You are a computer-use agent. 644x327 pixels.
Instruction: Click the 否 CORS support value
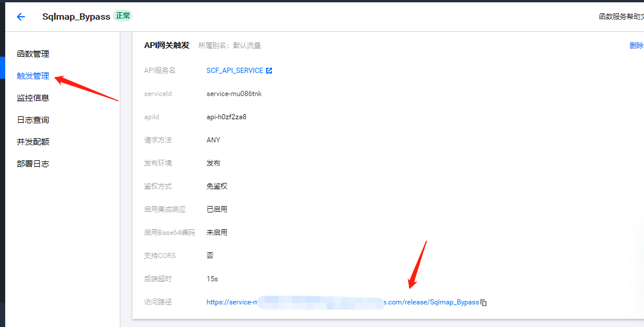point(210,255)
